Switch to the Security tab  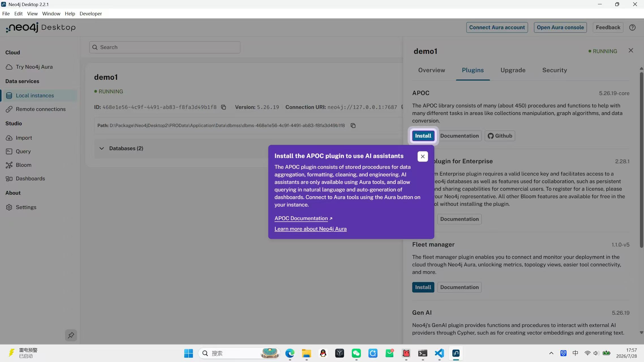[555, 70]
